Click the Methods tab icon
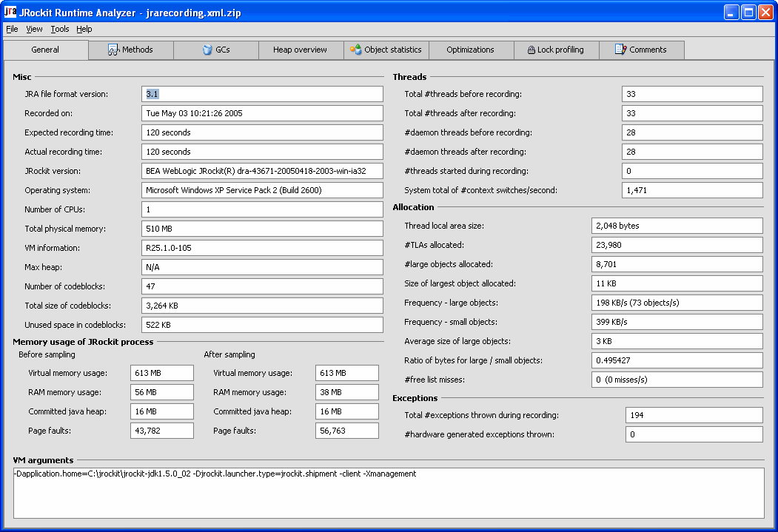This screenshot has height=532, width=778. [x=113, y=50]
